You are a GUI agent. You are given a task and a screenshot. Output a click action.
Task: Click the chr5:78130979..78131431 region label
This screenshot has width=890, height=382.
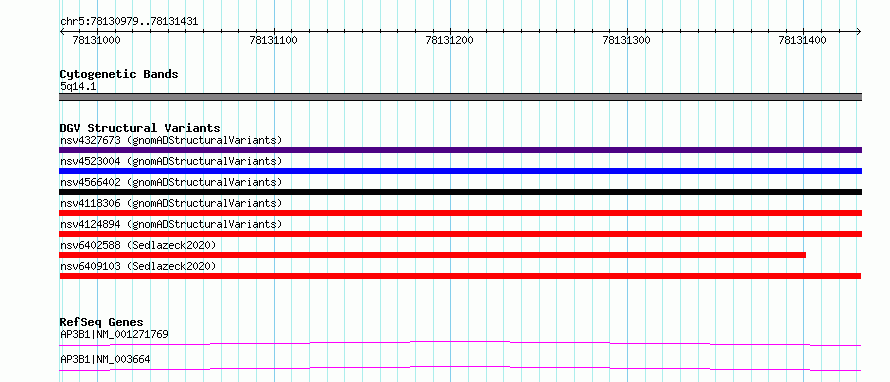[129, 22]
